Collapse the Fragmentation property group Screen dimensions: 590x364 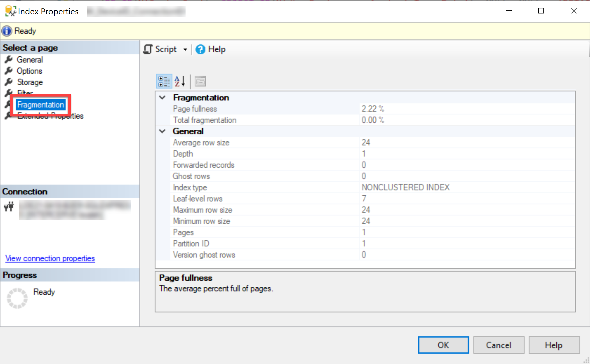pyautogui.click(x=162, y=97)
